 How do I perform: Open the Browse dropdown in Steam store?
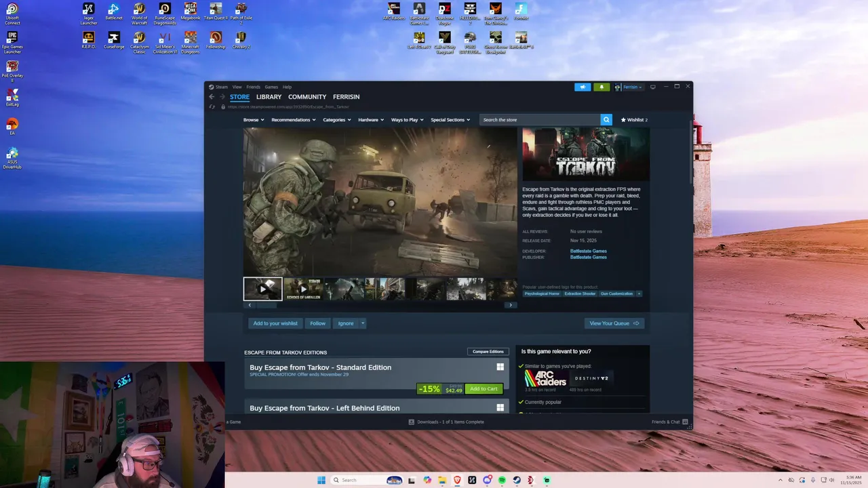(253, 120)
